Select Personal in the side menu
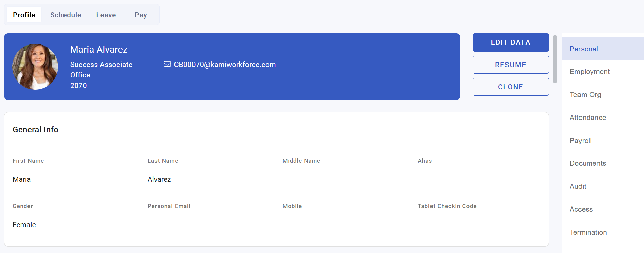The height and width of the screenshot is (253, 644). click(603, 49)
